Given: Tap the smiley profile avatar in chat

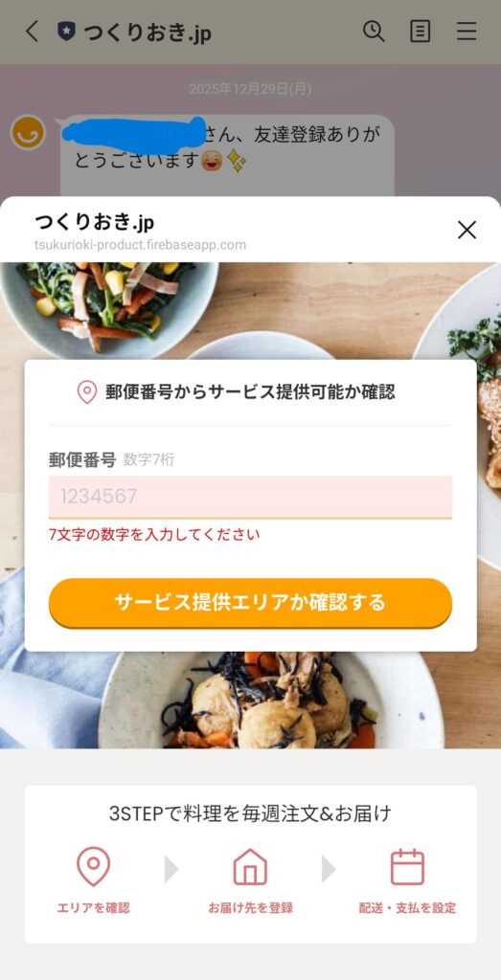Looking at the screenshot, I should pyautogui.click(x=28, y=132).
